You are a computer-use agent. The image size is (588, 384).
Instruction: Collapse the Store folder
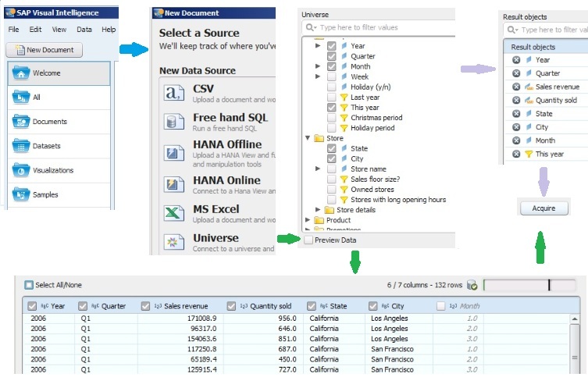(308, 138)
